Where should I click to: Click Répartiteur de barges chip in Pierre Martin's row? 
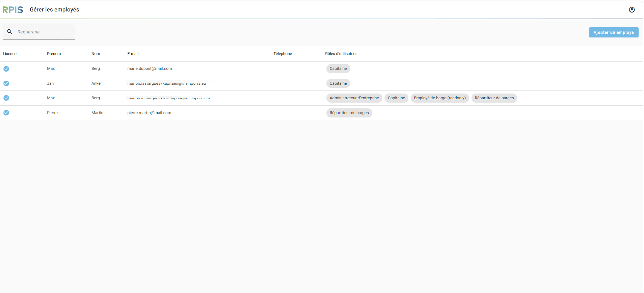coord(349,113)
